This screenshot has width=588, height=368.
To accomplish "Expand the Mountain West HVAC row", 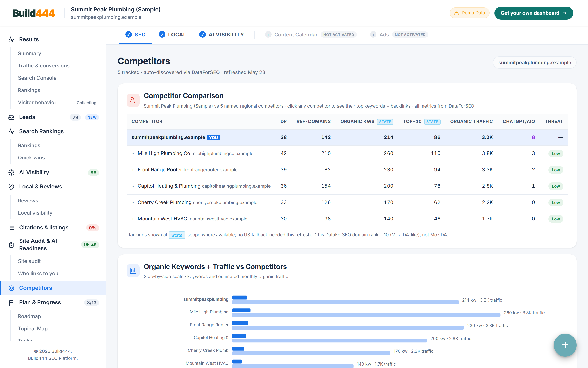I will point(133,219).
